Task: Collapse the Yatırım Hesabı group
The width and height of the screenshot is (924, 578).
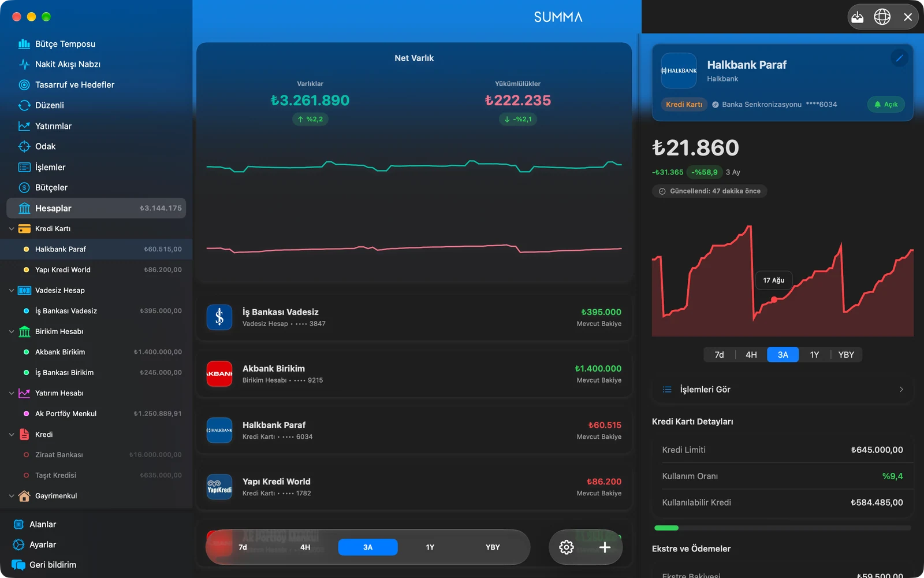Action: pos(12,393)
